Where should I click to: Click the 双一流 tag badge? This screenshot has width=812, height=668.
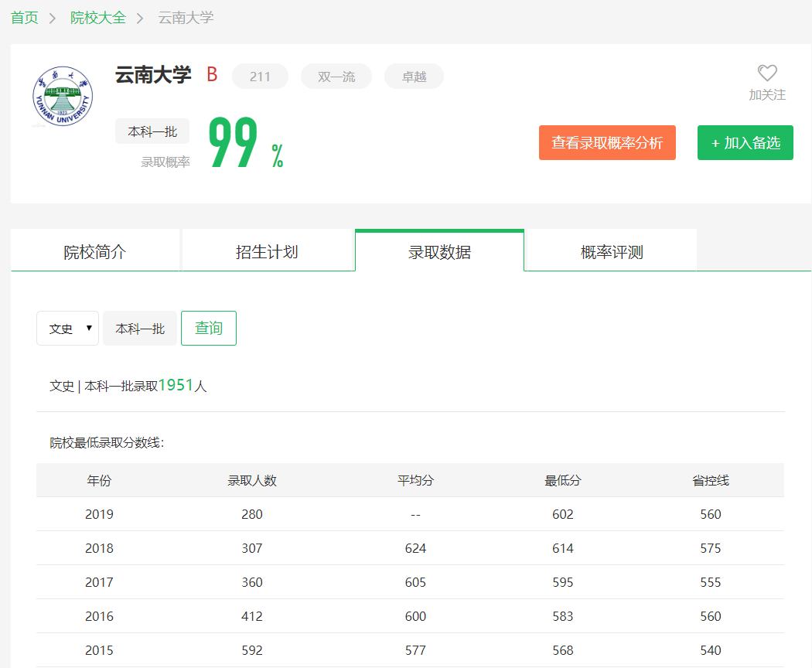336,77
